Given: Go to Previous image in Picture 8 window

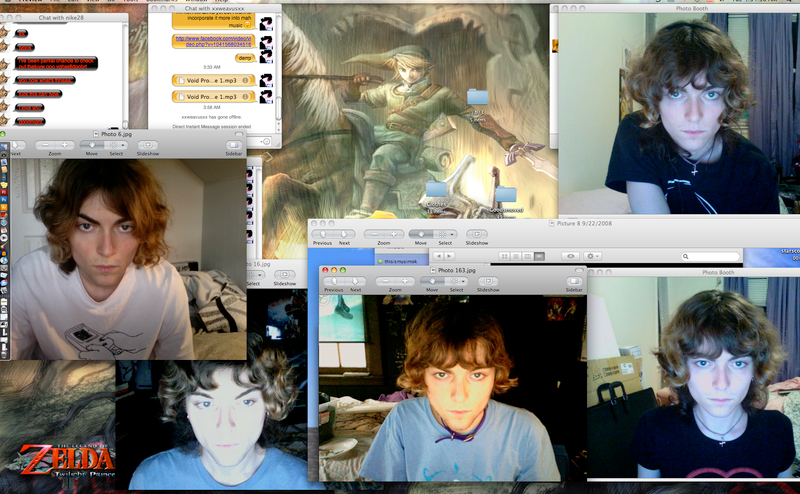Looking at the screenshot, I should pos(322,234).
